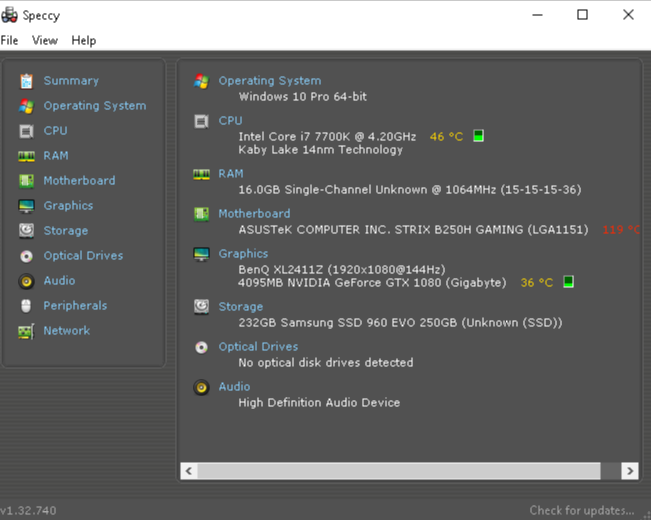Click the Motherboard heading in main panel
This screenshot has width=653, height=521.
[254, 214]
